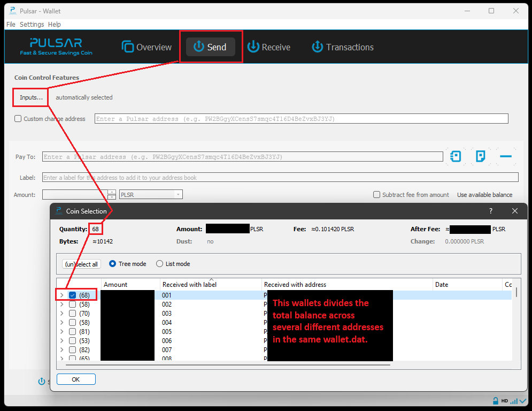Open the Coin Selection help via question mark

pos(490,211)
